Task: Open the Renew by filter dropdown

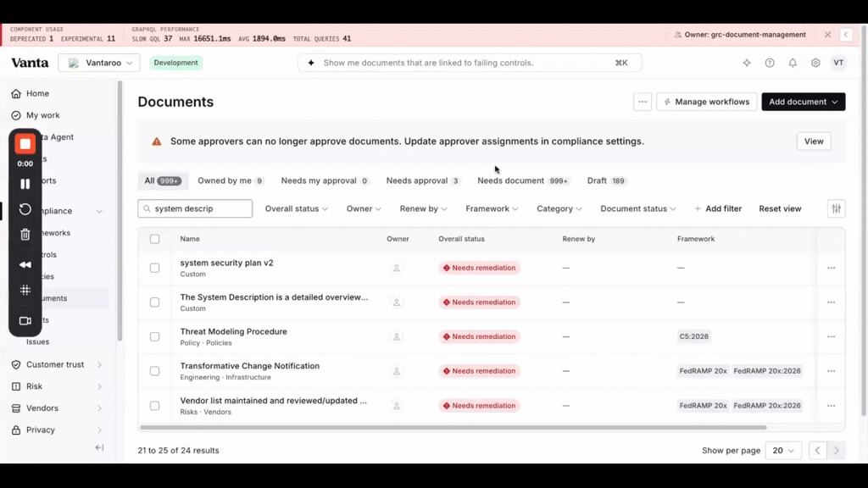Action: click(x=424, y=208)
